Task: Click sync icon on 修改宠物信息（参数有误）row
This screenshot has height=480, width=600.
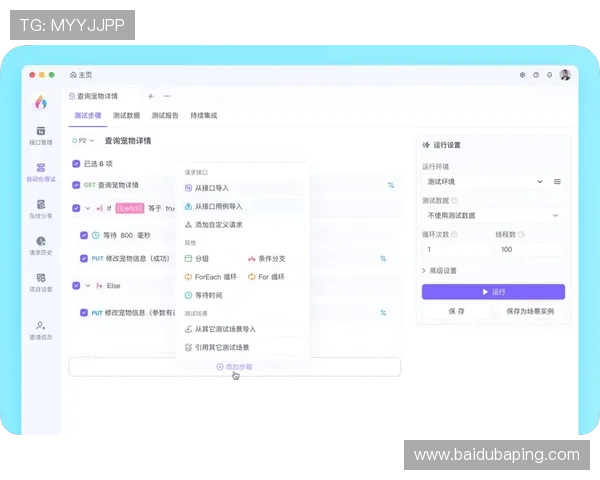Action: pos(383,313)
